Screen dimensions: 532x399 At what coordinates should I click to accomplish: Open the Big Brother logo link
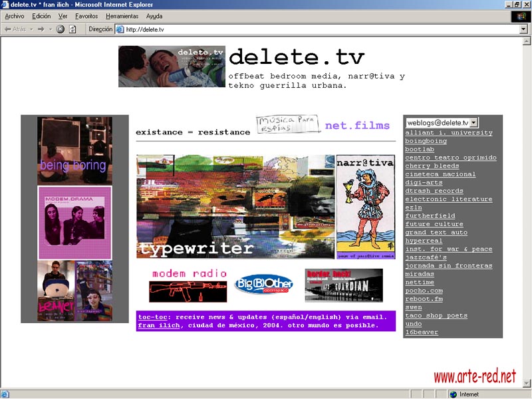264,284
